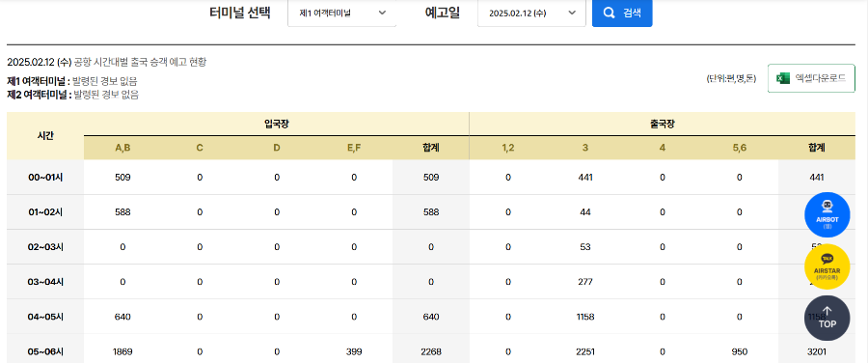Click the 터미널 선택 label
The width and height of the screenshot is (868, 363).
tap(240, 14)
